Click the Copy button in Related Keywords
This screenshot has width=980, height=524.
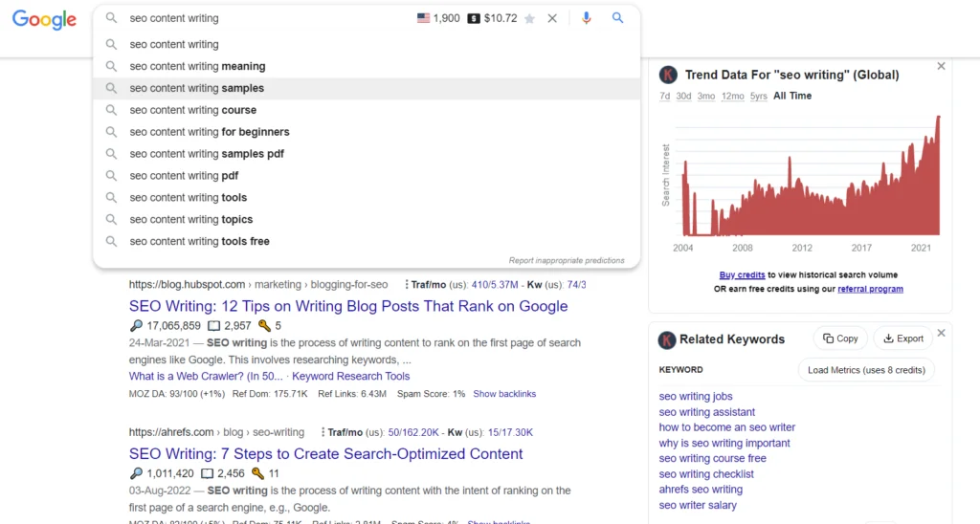[840, 338]
